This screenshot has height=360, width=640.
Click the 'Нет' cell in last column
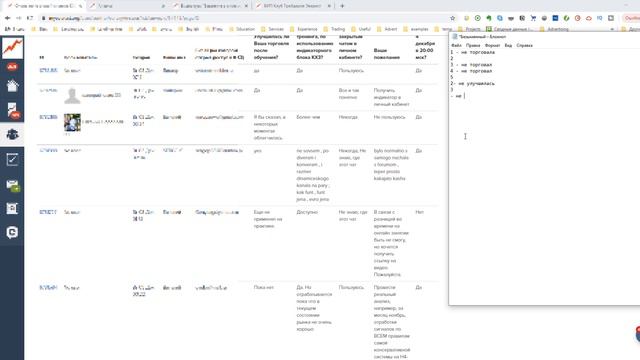point(419,212)
